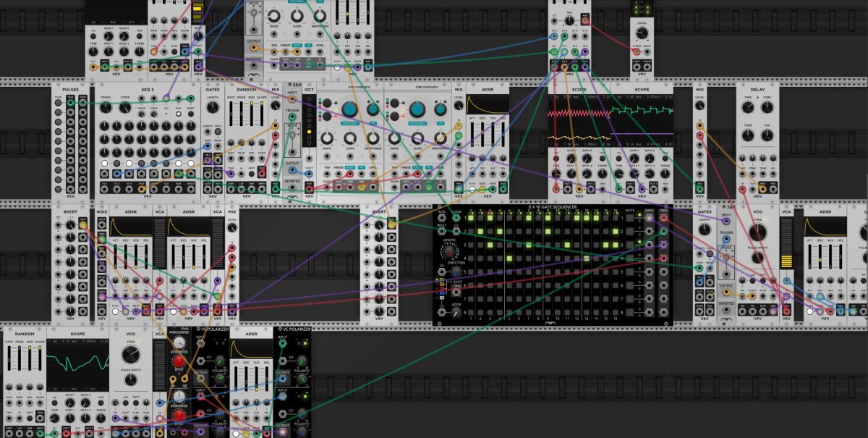This screenshot has height=438, width=868.
Task: Click the DELAY MIX knob
Action: [x=767, y=135]
